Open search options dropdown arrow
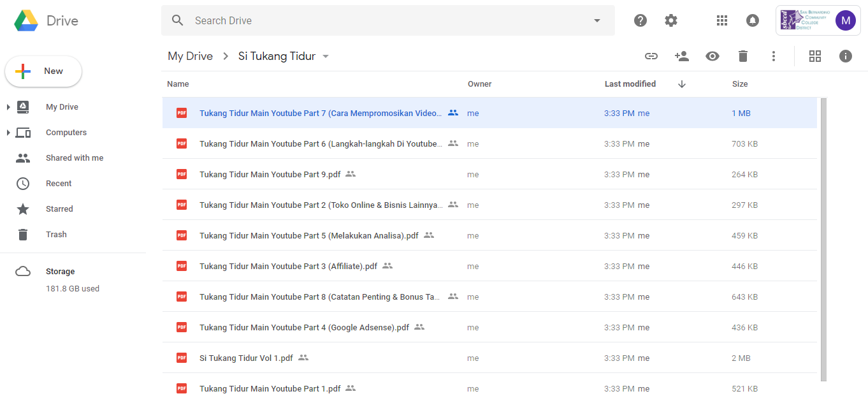The image size is (868, 396). coord(597,20)
